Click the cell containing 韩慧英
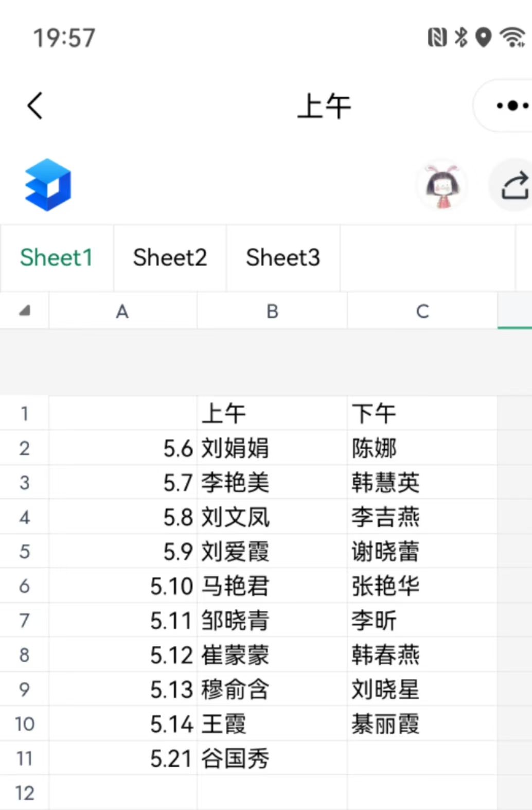This screenshot has height=810, width=532. [422, 483]
